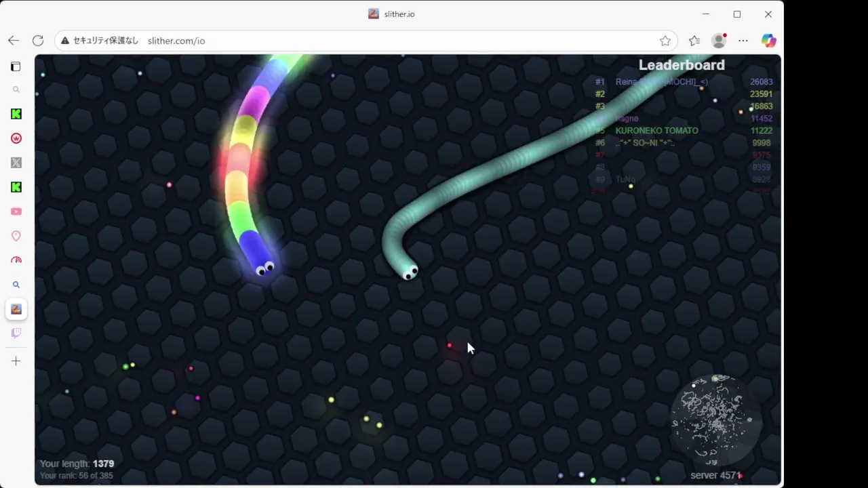Click the slither.com/io address bar

coord(366,41)
